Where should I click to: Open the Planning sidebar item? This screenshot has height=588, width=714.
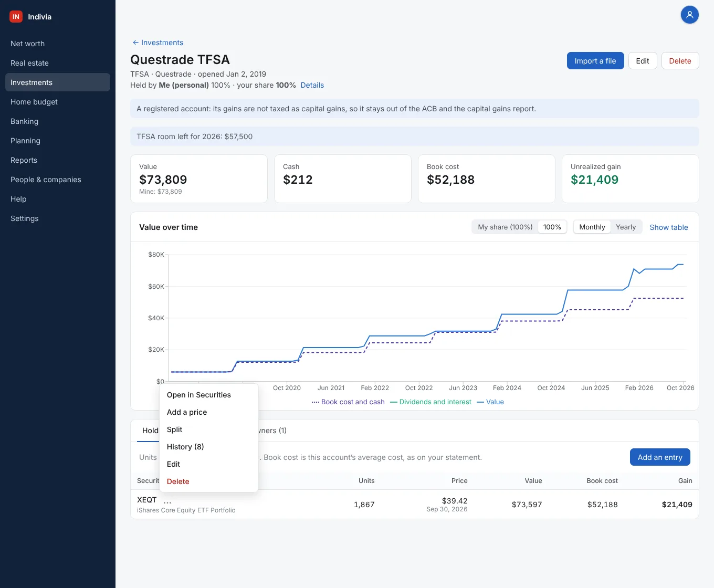pyautogui.click(x=58, y=141)
